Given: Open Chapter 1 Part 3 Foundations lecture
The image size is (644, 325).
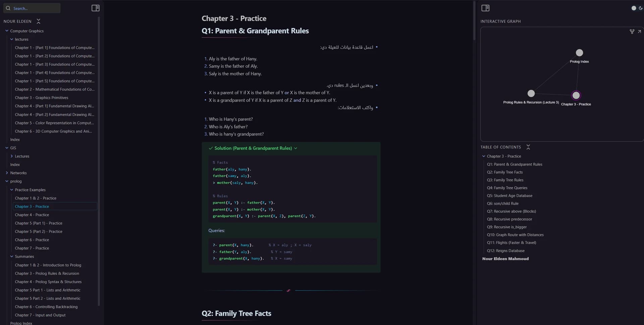Looking at the screenshot, I should click(55, 64).
